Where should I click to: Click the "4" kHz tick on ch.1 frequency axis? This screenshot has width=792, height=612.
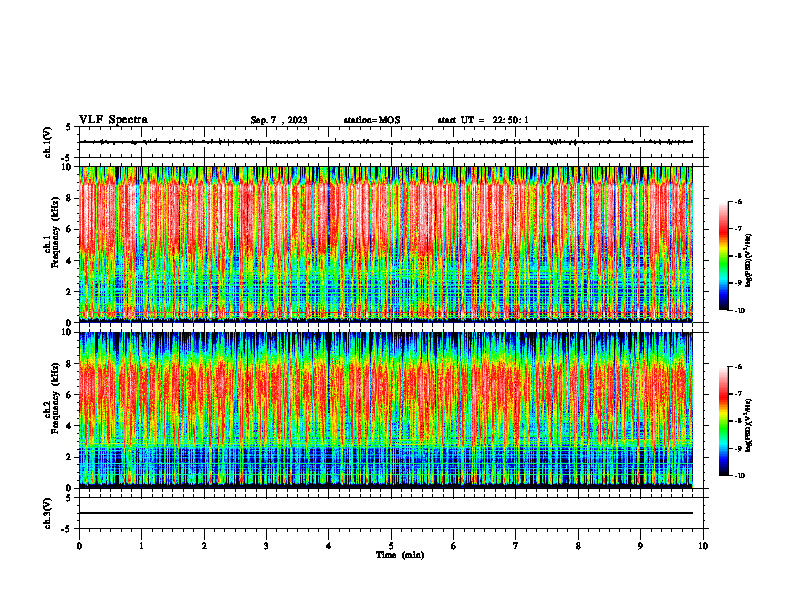click(x=69, y=261)
